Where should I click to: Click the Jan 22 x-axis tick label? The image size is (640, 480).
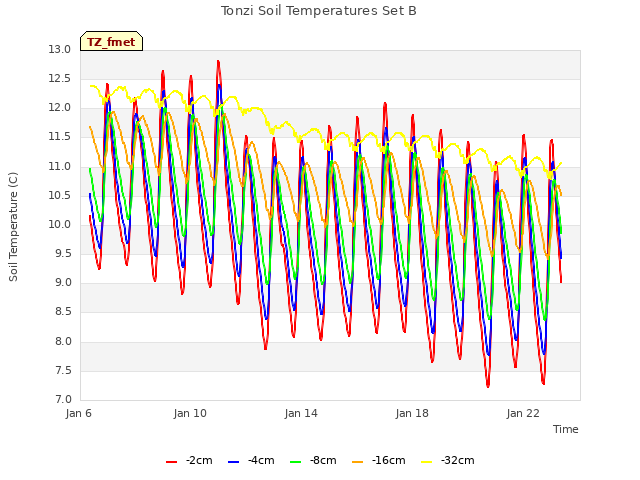pos(523,413)
